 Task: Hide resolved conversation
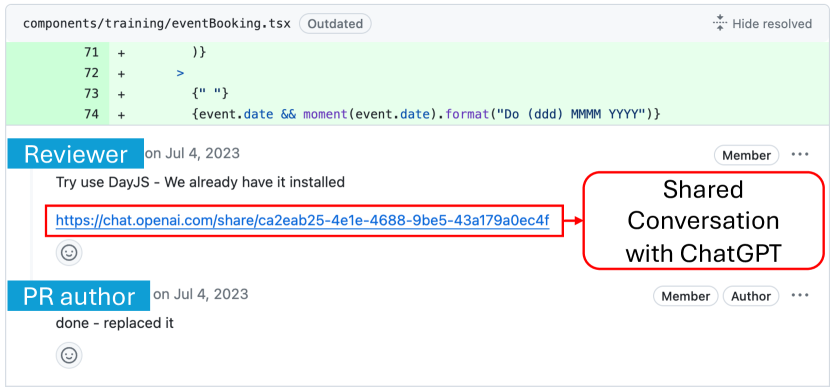point(762,24)
